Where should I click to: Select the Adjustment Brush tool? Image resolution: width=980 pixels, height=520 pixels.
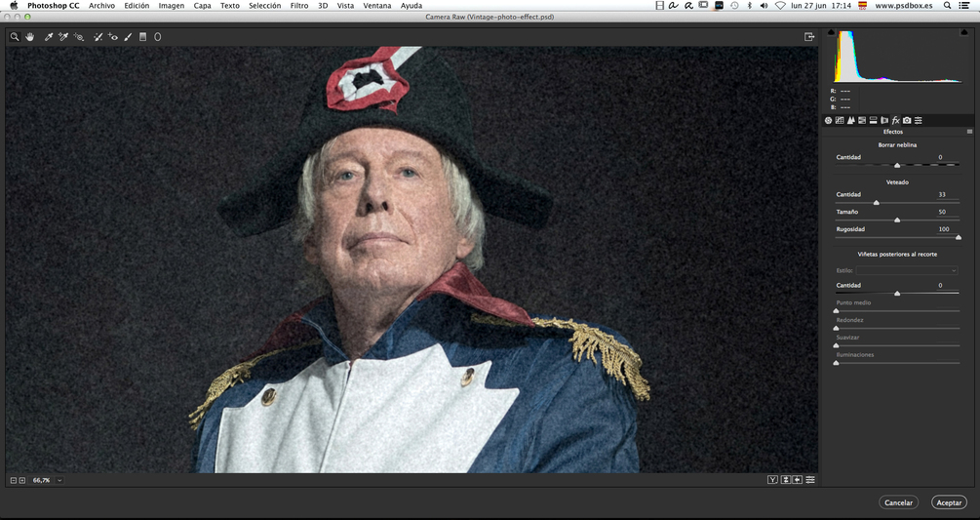pyautogui.click(x=128, y=37)
